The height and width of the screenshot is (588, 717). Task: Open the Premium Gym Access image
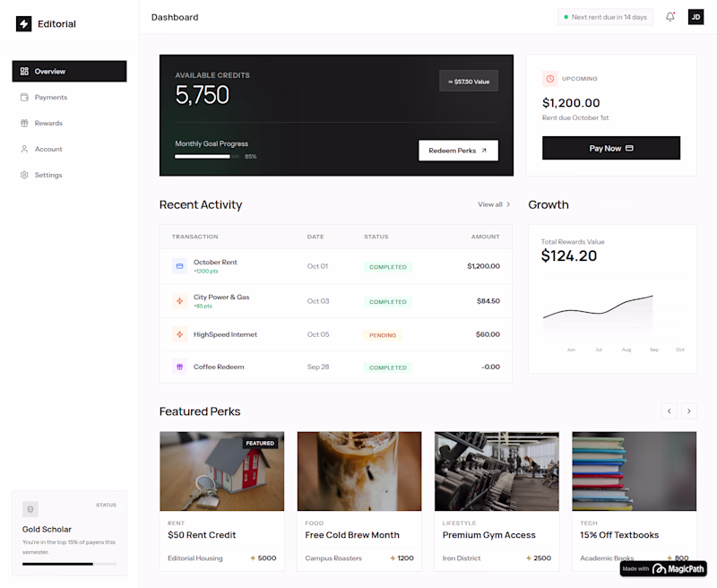tap(497, 471)
